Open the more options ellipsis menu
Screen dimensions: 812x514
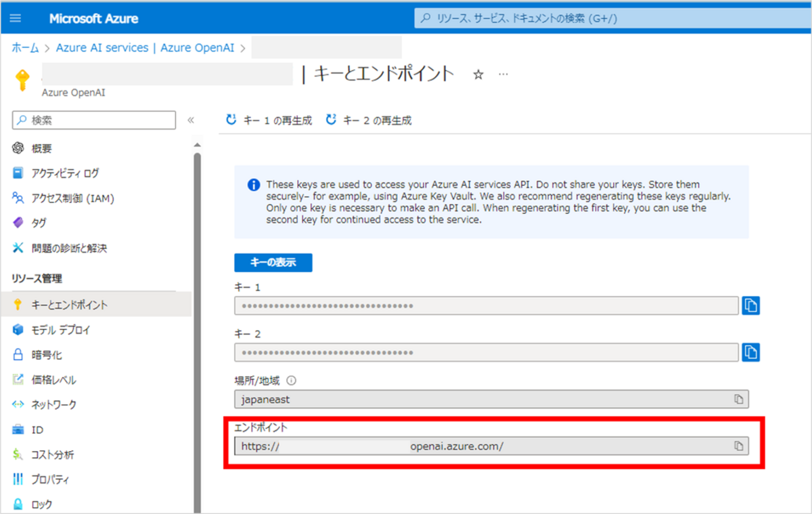coord(503,74)
